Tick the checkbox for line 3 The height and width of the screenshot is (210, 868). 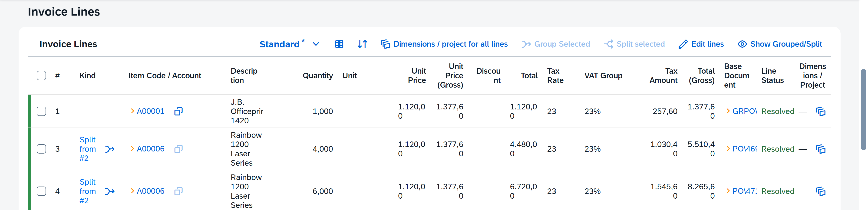(41, 149)
